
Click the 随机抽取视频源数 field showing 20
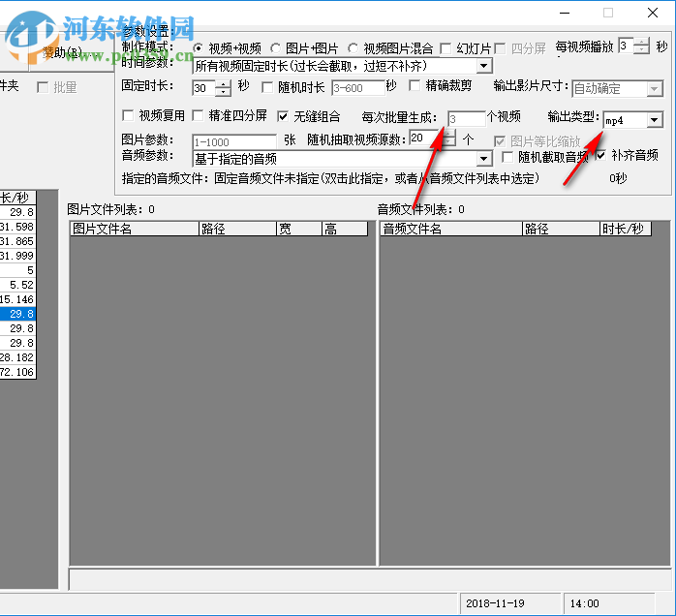pyautogui.click(x=426, y=138)
